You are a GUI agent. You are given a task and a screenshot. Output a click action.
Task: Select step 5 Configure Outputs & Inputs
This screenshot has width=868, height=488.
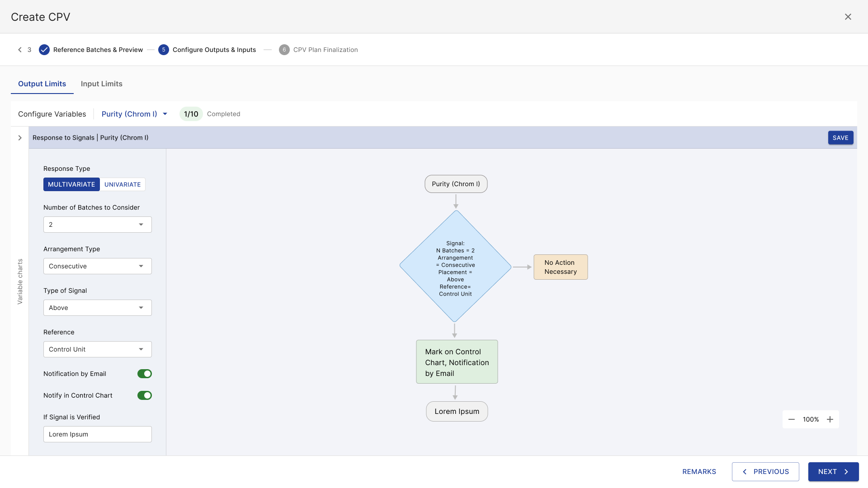(x=207, y=50)
